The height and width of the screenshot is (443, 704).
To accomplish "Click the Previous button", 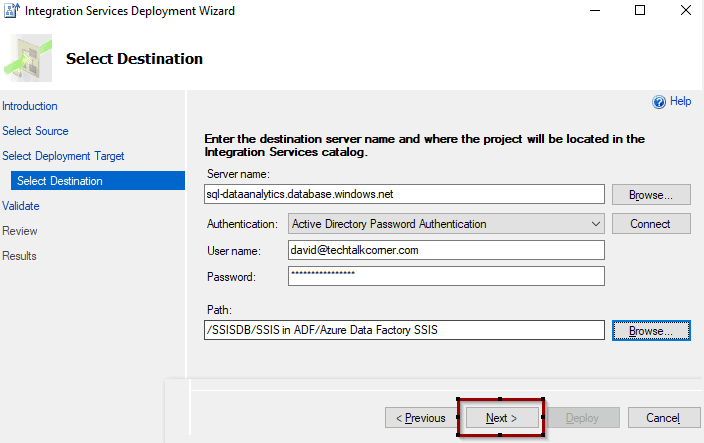I will point(421,418).
